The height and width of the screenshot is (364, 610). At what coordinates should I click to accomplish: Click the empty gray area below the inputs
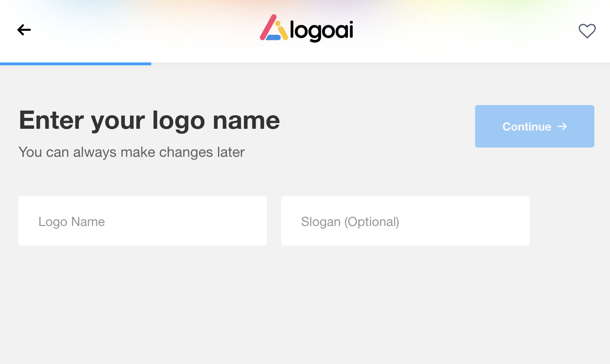click(x=305, y=305)
